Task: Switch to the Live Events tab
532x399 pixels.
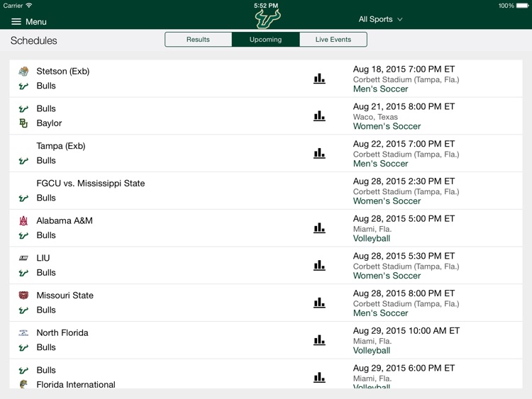Action: pyautogui.click(x=333, y=39)
